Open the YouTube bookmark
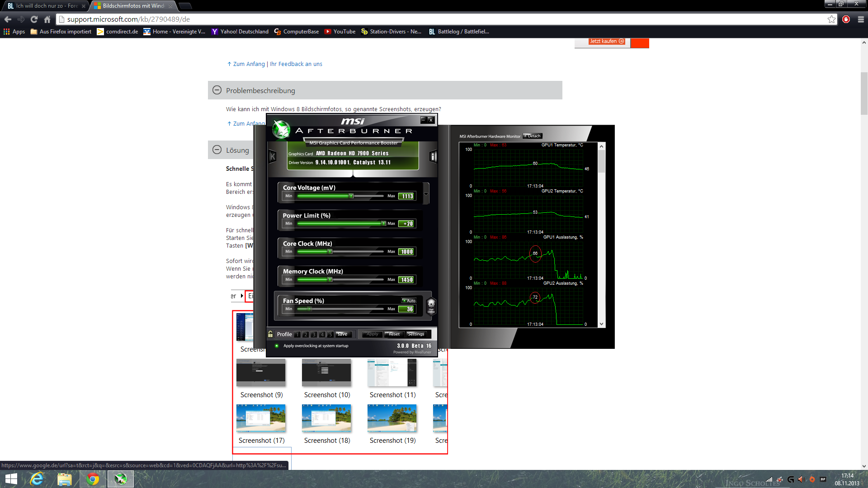The image size is (868, 488). pos(340,32)
